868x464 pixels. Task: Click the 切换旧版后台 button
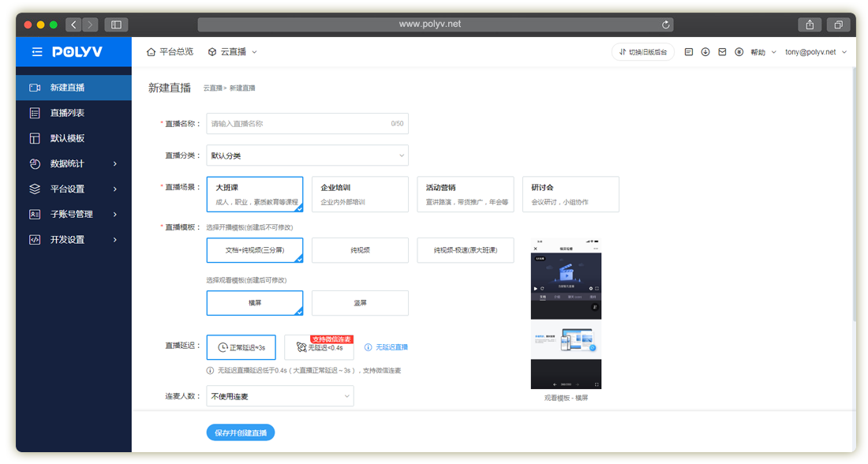tap(643, 52)
